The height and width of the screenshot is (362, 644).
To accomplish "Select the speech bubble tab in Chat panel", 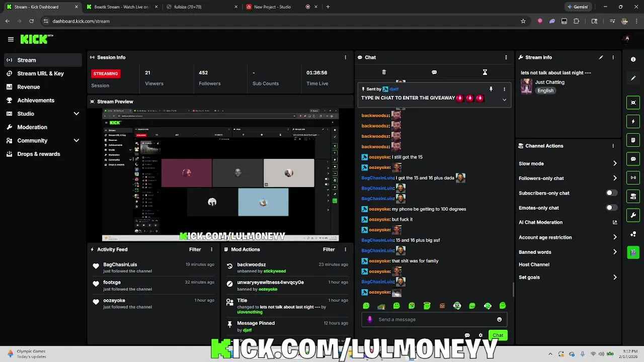I will pyautogui.click(x=434, y=72).
